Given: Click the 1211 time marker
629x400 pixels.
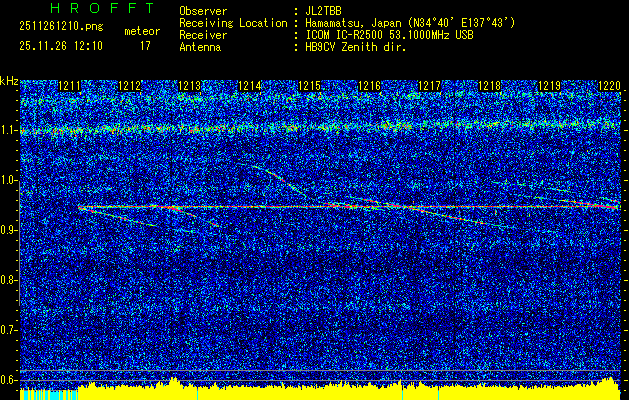Looking at the screenshot, I should pos(70,87).
